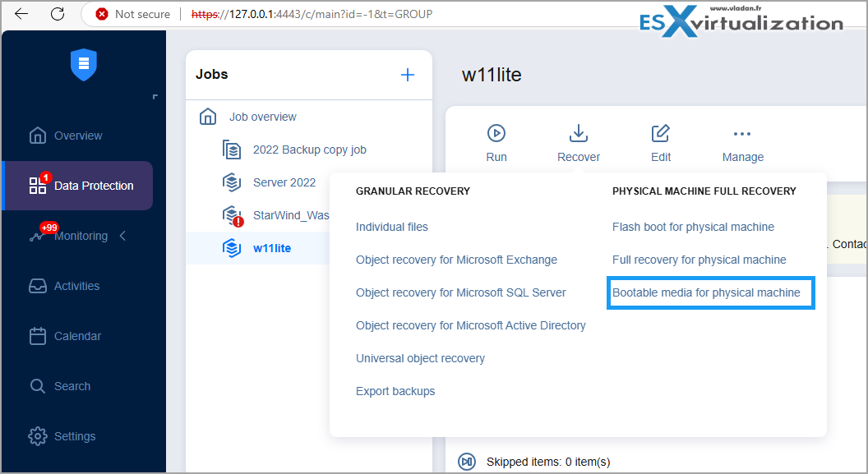This screenshot has width=868, height=474.
Task: Click the 2022 Backup copy job icon
Action: [x=232, y=150]
